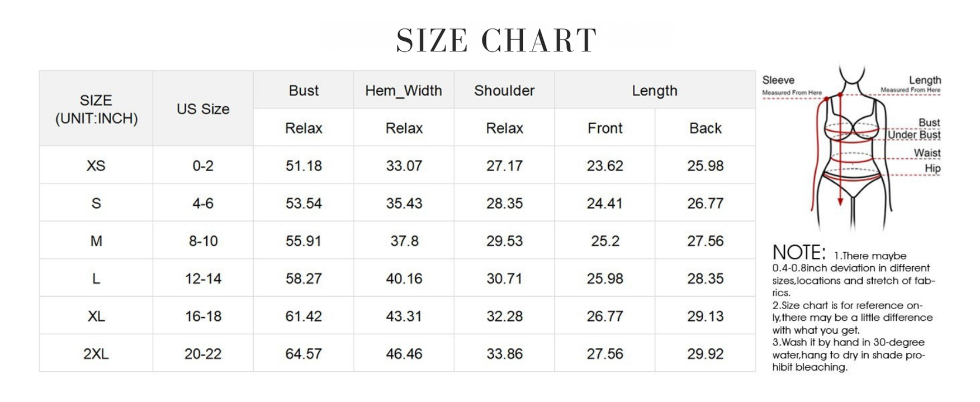Select the US Size column header
Screen dimensions: 980x402
point(203,109)
